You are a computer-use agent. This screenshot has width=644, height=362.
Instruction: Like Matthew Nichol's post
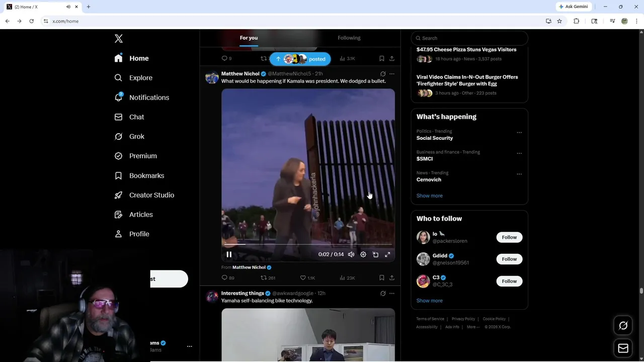pos(307,278)
